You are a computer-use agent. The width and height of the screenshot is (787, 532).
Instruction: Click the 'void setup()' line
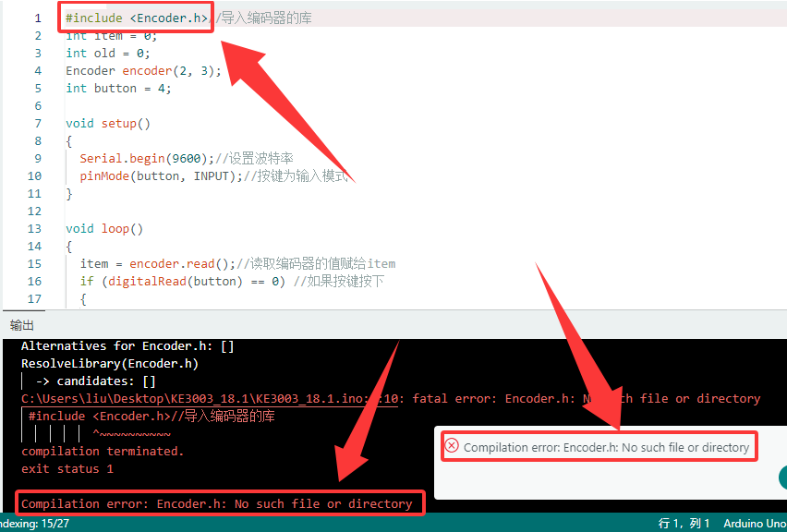point(108,124)
